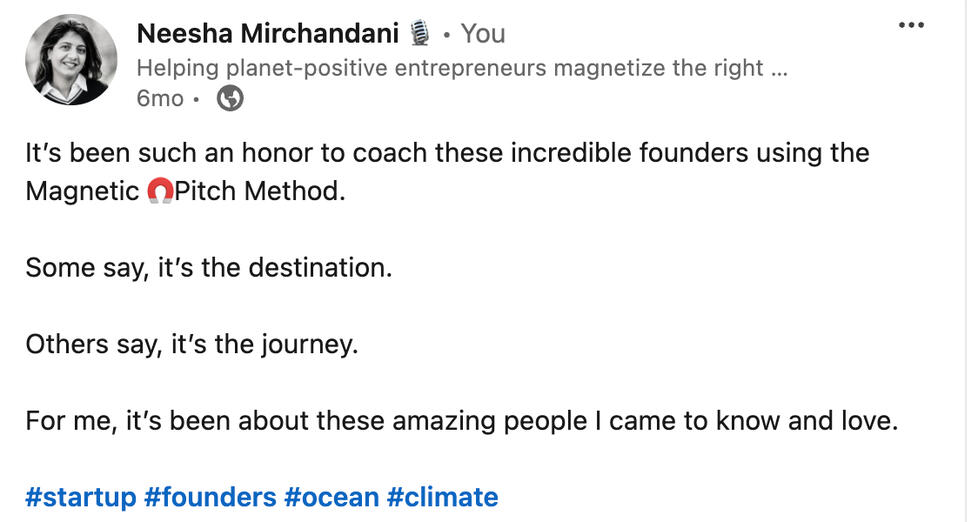Open the #startup hashtag
This screenshot has width=978, height=522.
click(x=80, y=497)
